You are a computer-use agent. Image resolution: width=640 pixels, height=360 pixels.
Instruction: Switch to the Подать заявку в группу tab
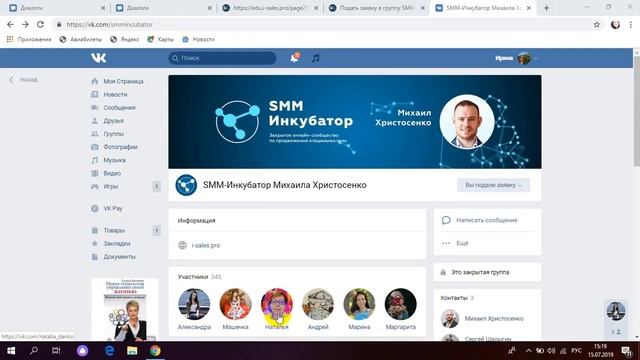click(377, 8)
